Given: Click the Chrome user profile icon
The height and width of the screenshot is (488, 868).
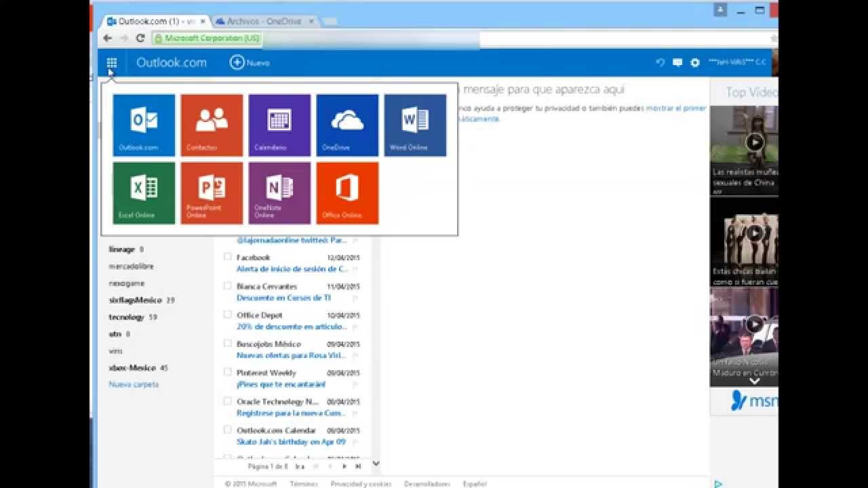Looking at the screenshot, I should (x=720, y=9).
